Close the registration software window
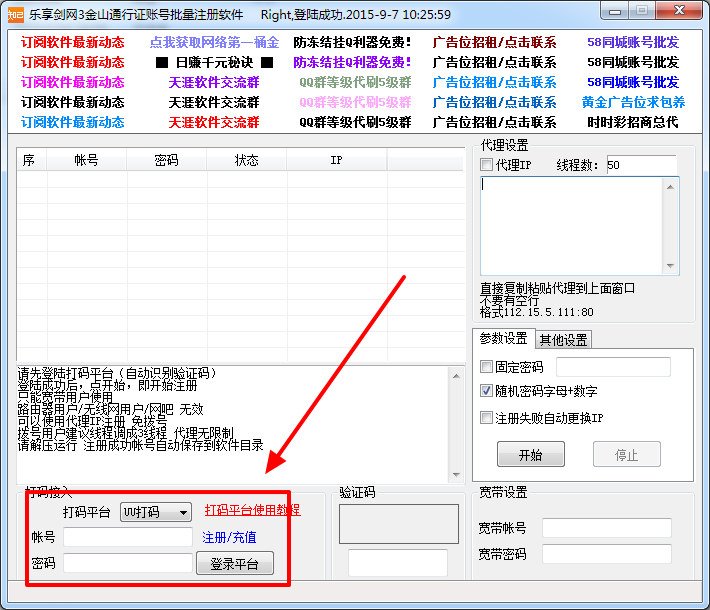The image size is (710, 610). (x=679, y=11)
